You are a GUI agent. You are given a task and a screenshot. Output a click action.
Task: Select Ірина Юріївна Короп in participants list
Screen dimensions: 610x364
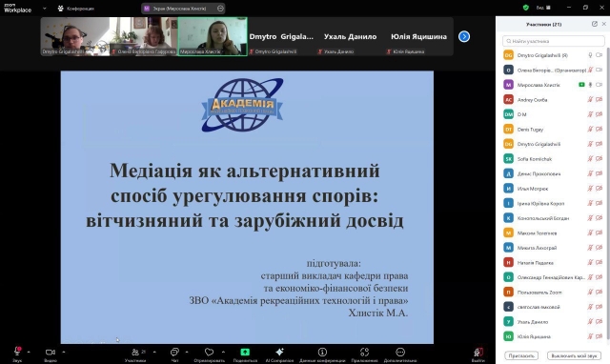pos(553,203)
